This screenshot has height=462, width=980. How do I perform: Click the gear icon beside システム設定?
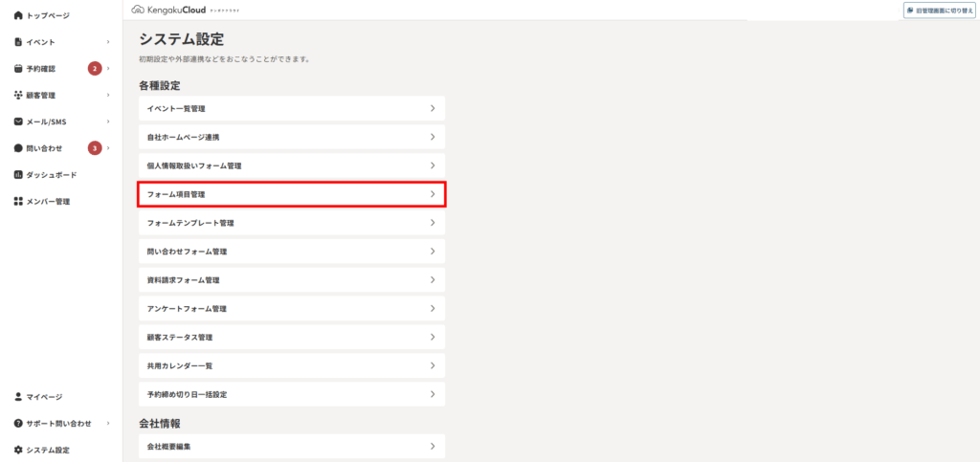click(x=18, y=451)
